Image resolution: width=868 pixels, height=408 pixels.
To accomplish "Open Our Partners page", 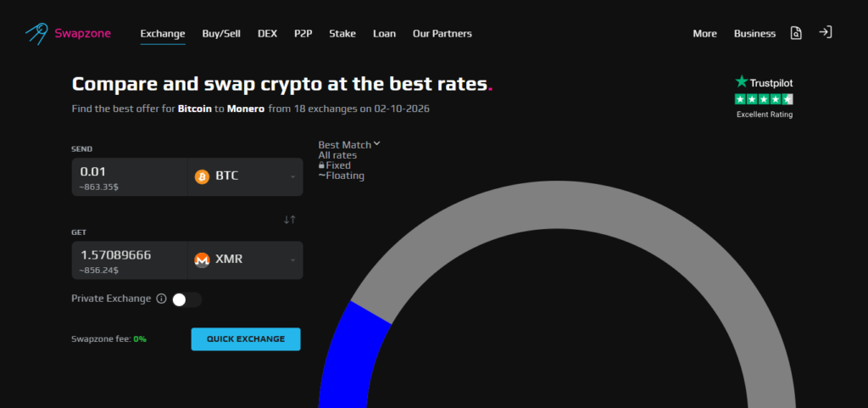I will coord(442,34).
